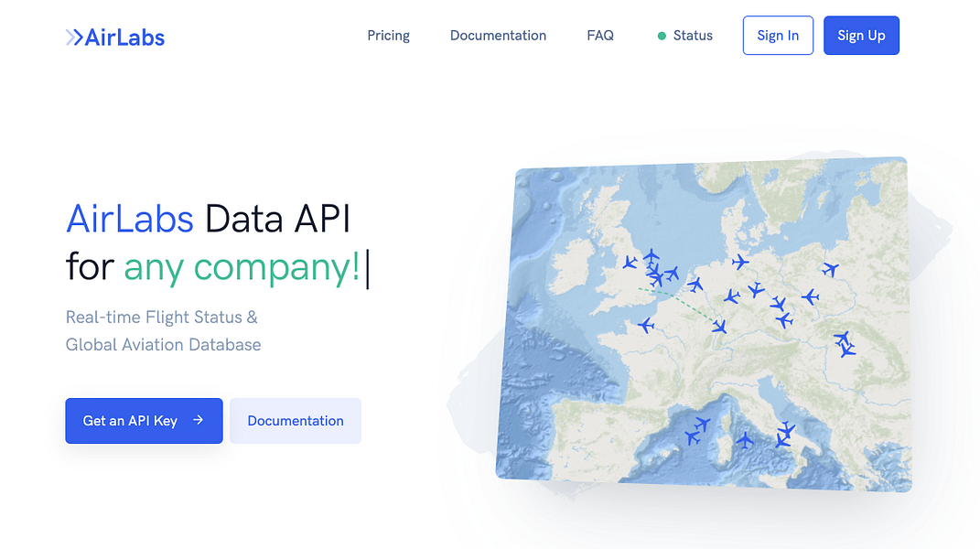Image resolution: width=980 pixels, height=549 pixels.
Task: Click the Europe flight map image
Action: point(703,324)
